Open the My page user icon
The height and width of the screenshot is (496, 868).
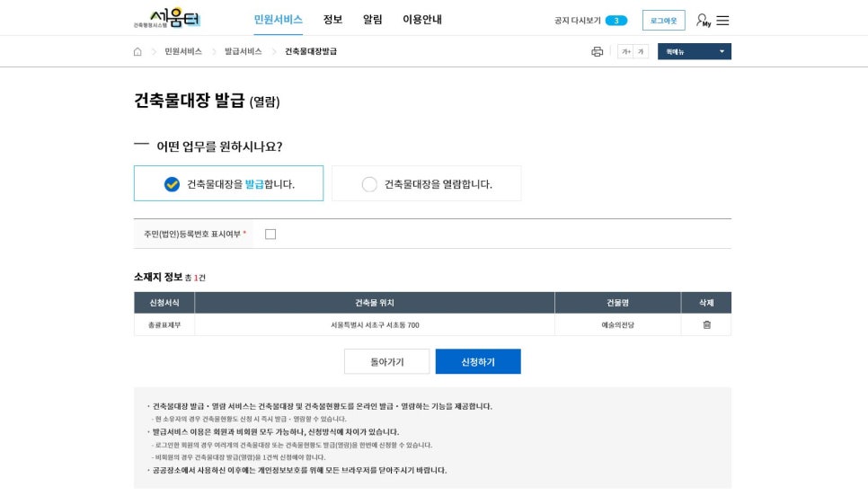tap(703, 20)
